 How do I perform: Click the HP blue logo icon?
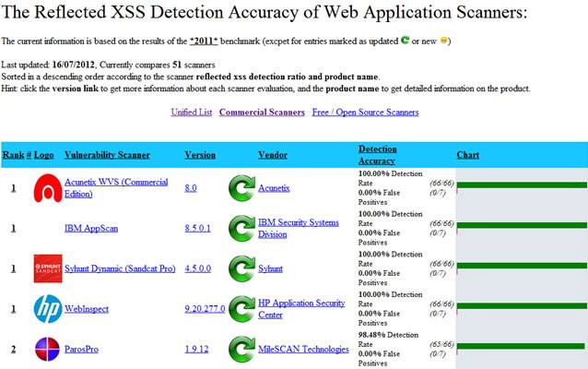48,308
